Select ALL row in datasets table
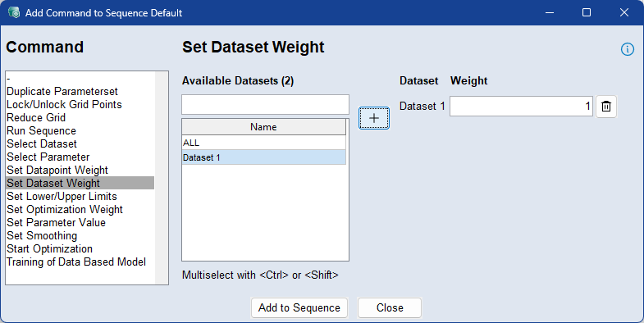Viewport: 644px width, 323px height. (x=263, y=143)
